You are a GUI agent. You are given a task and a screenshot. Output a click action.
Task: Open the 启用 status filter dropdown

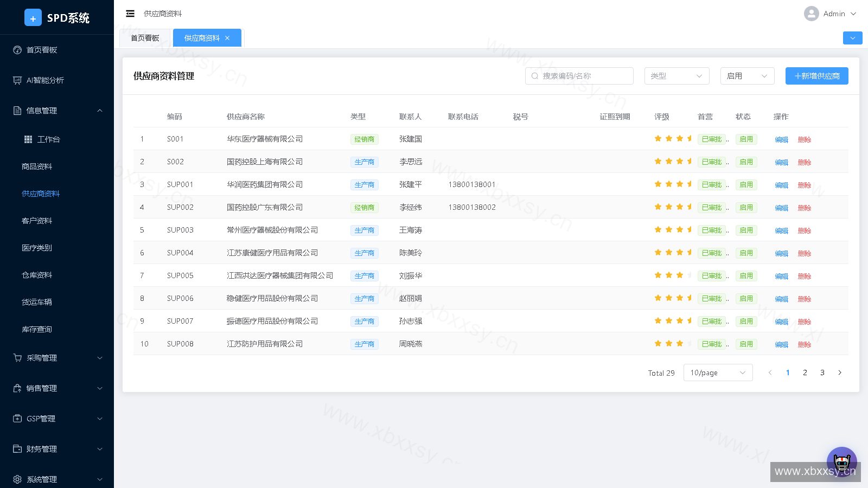pyautogui.click(x=747, y=76)
